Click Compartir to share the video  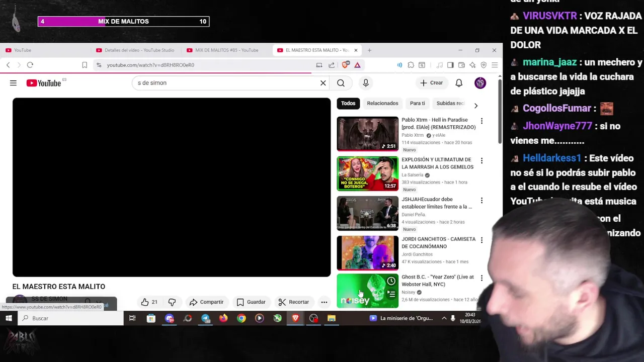point(206,302)
